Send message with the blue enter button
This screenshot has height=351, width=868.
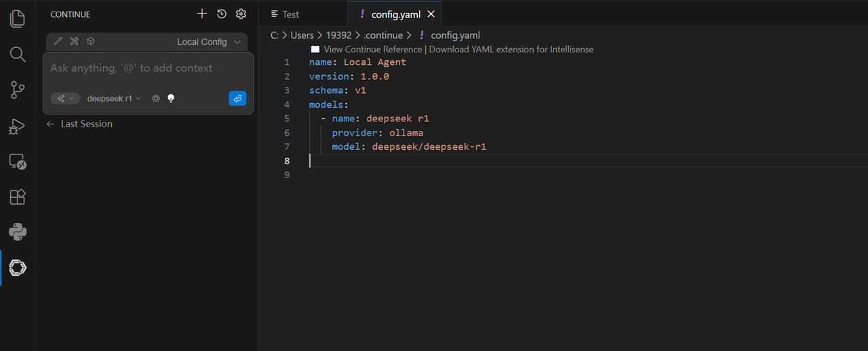(237, 98)
